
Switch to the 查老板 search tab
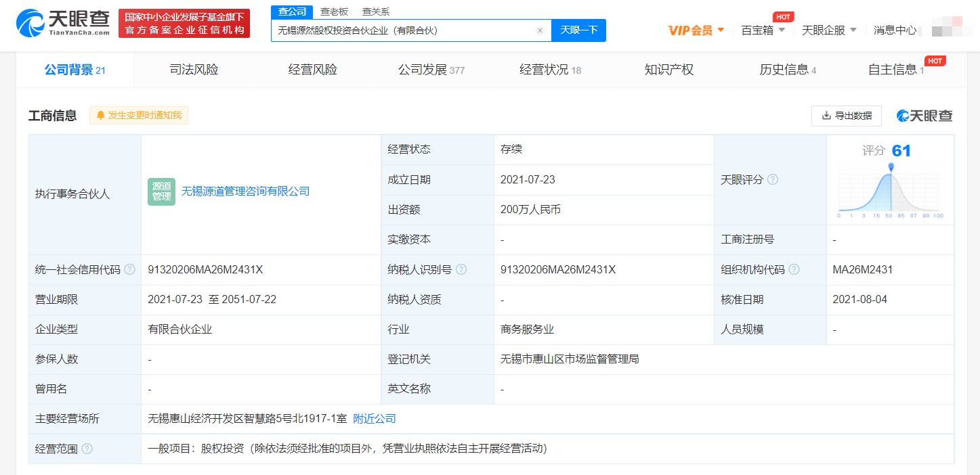coord(335,12)
